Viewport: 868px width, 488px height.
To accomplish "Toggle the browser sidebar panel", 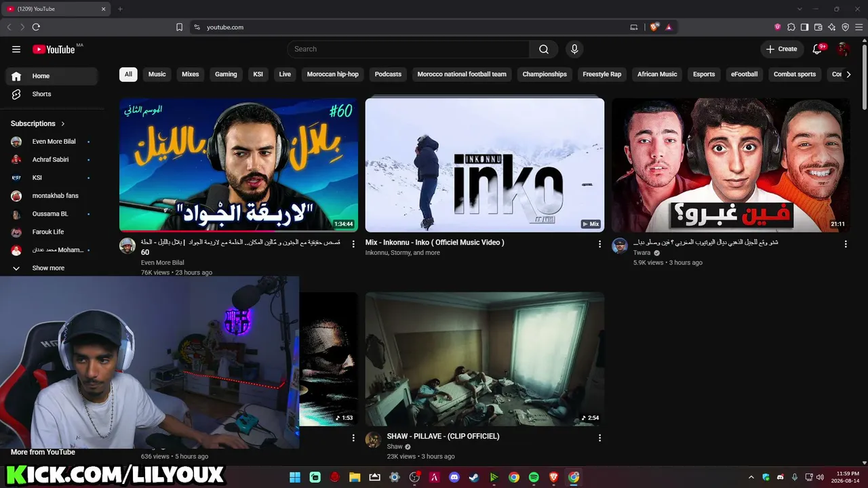I will (x=805, y=27).
